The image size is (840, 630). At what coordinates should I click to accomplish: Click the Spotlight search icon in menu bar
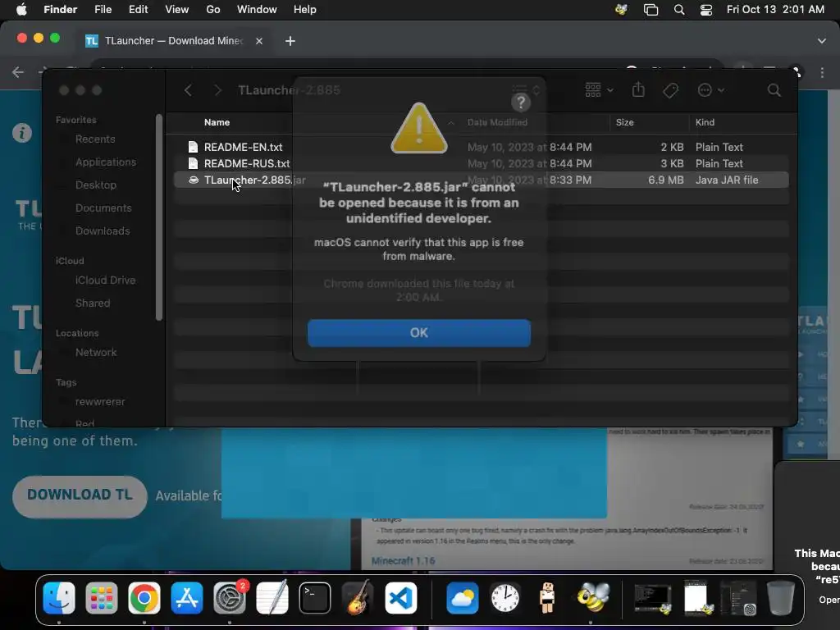678,10
